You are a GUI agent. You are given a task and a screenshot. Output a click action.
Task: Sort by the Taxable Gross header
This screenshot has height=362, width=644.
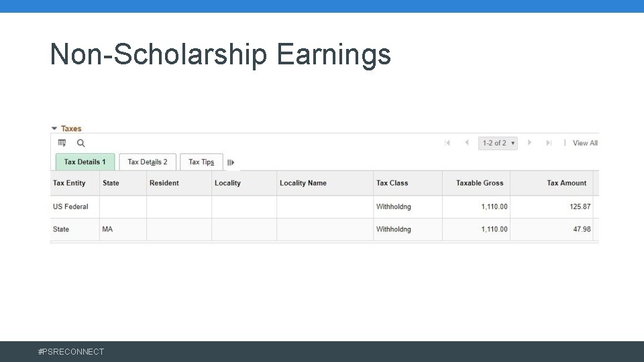point(480,183)
